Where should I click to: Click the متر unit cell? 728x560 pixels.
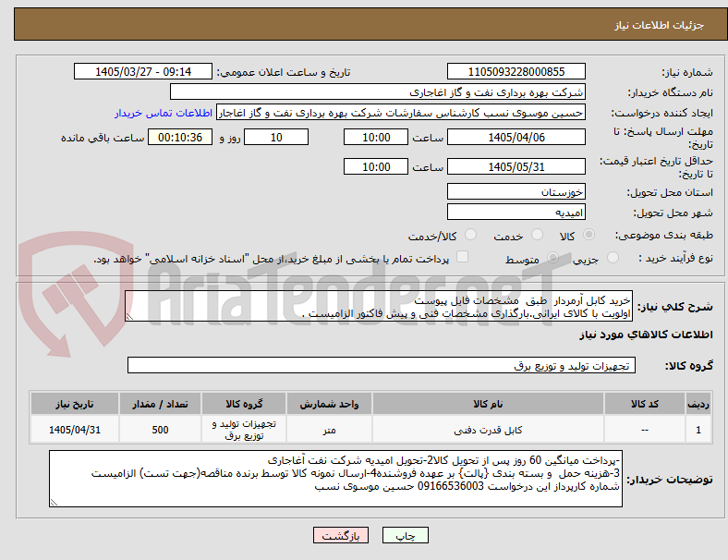point(329,430)
